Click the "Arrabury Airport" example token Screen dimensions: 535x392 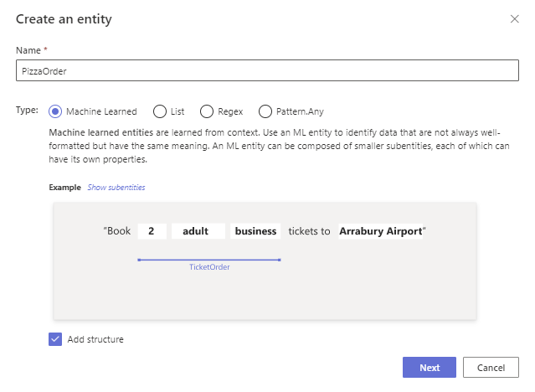381,231
